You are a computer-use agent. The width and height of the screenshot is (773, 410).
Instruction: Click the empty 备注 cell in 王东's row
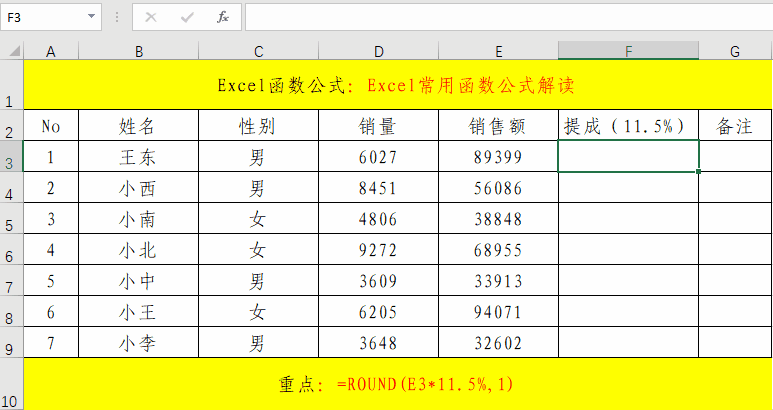tap(736, 157)
